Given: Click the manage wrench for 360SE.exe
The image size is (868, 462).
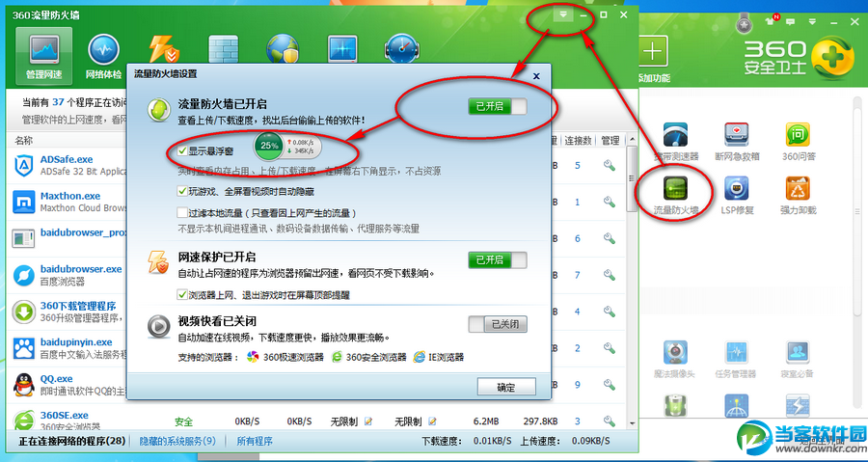Looking at the screenshot, I should [610, 421].
